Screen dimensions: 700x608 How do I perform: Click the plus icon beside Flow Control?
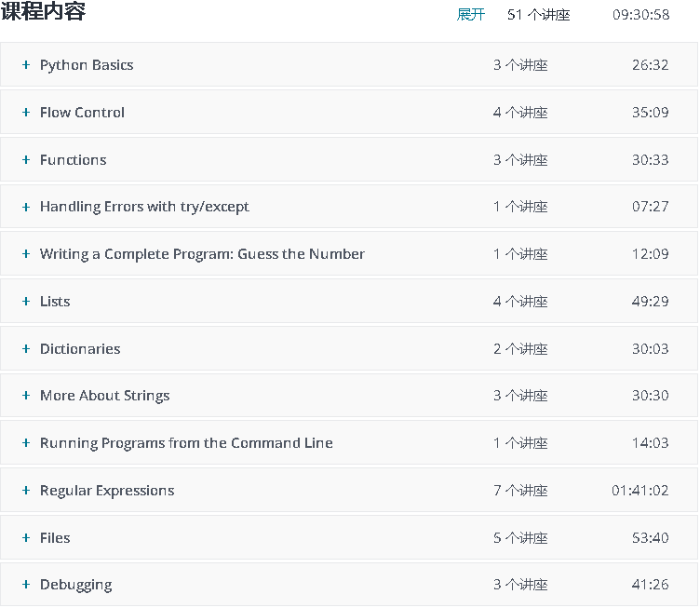pyautogui.click(x=26, y=113)
